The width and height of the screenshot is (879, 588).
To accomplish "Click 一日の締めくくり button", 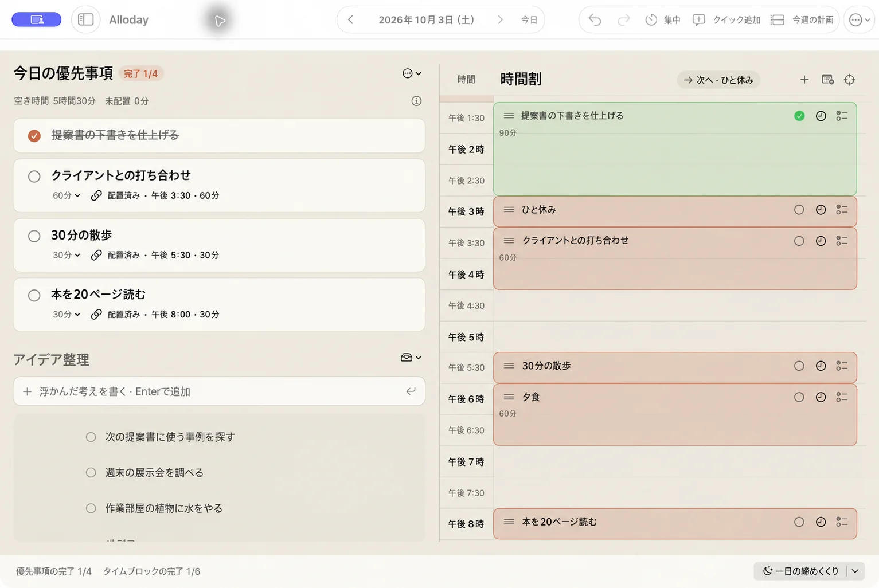I will (x=801, y=571).
